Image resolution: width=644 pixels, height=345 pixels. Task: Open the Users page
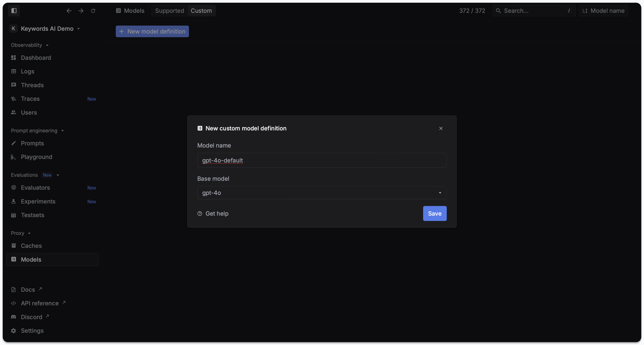pos(52,112)
